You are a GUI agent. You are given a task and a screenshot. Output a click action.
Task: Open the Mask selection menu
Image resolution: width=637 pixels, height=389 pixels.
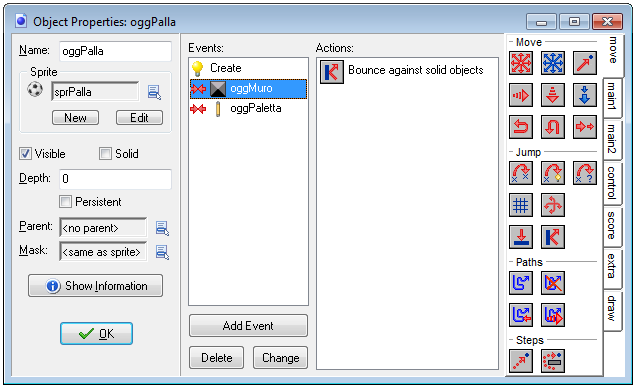tap(162, 252)
